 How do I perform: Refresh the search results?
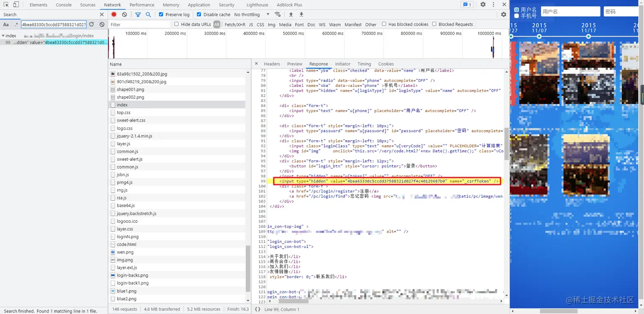point(91,24)
